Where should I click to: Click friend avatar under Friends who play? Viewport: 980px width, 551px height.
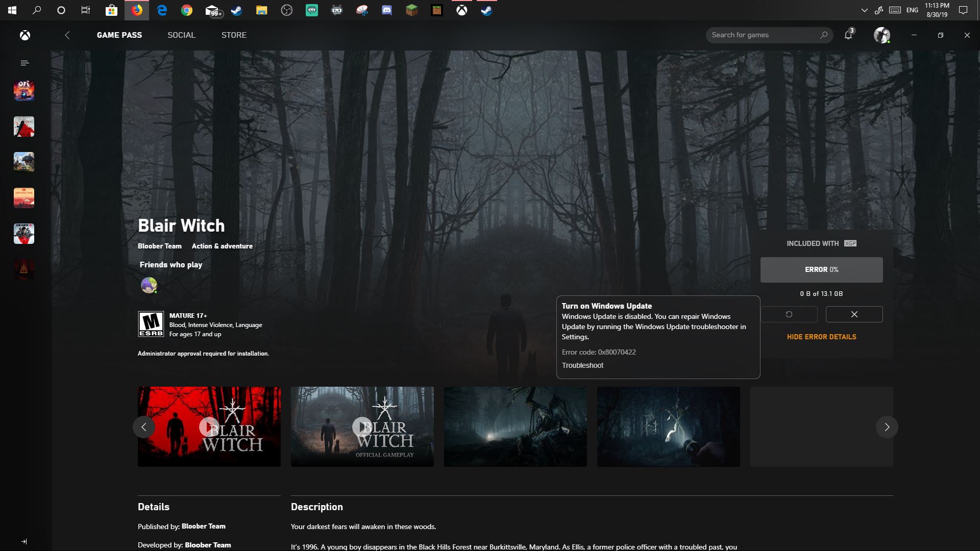coord(149,285)
